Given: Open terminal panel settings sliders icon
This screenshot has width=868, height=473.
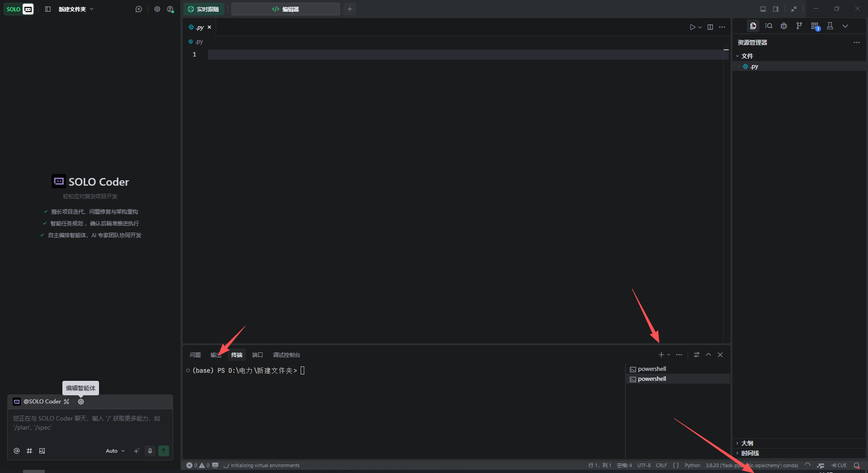Looking at the screenshot, I should [697, 355].
